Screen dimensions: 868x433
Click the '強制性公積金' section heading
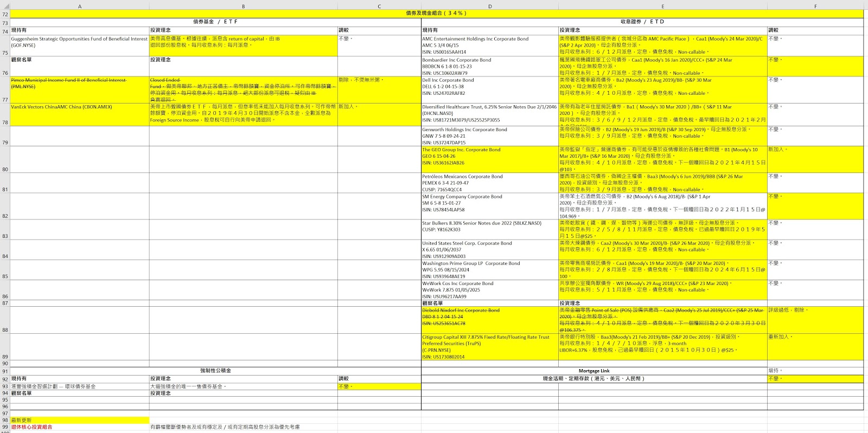tap(215, 371)
